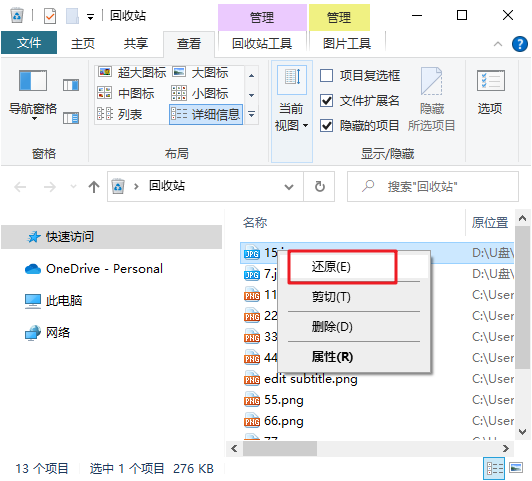Viewport: 532px width, 481px height.
Task: Select 中图标 layout
Action: coord(126,93)
